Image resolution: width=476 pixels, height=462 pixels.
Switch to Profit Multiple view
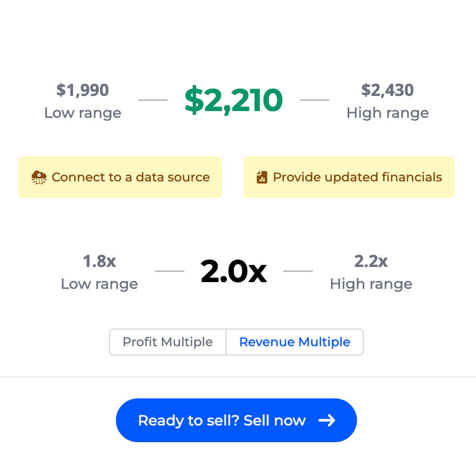coord(168,342)
